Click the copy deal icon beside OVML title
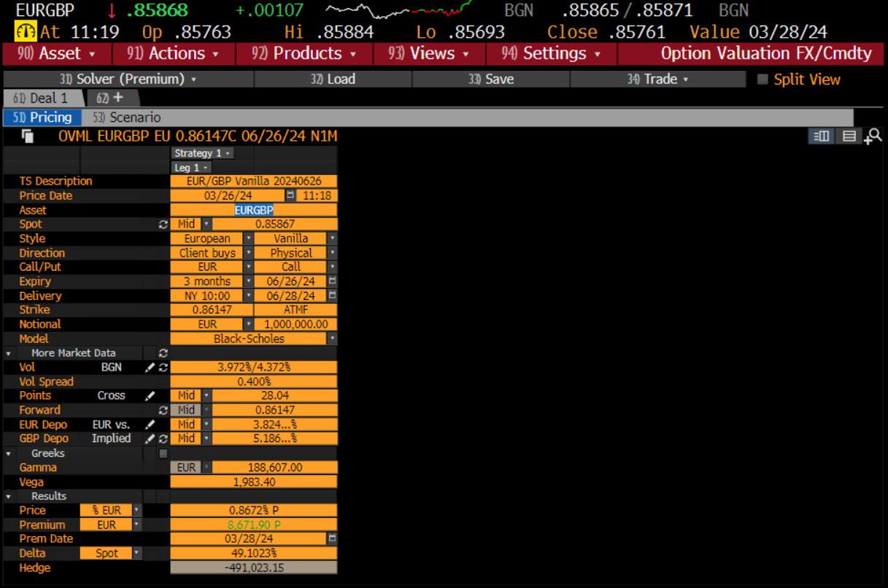Image resolution: width=888 pixels, height=588 pixels. click(x=28, y=136)
